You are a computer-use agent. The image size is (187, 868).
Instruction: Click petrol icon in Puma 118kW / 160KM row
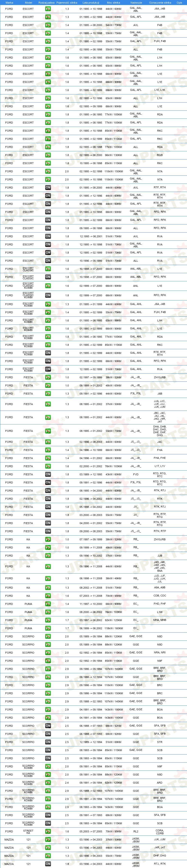pos(48,628)
